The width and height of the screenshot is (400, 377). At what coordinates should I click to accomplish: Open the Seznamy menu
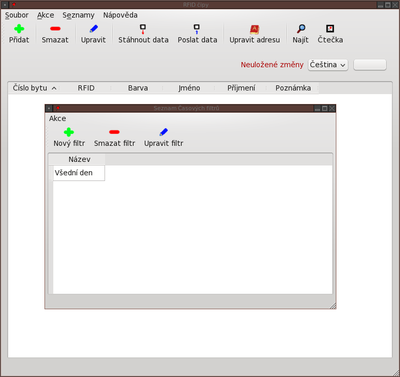[78, 15]
